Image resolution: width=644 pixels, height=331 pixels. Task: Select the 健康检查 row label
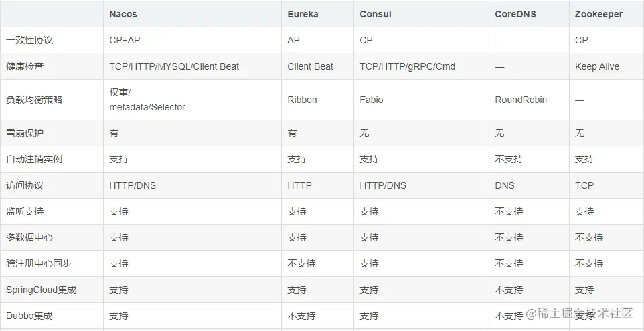pos(25,66)
